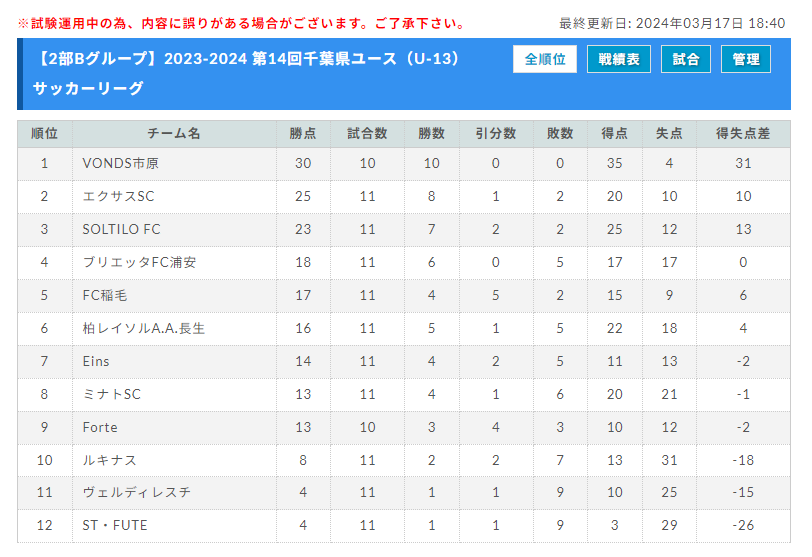The width and height of the screenshot is (812, 557).
Task: Click the ミナトSC team name
Action: tap(112, 394)
